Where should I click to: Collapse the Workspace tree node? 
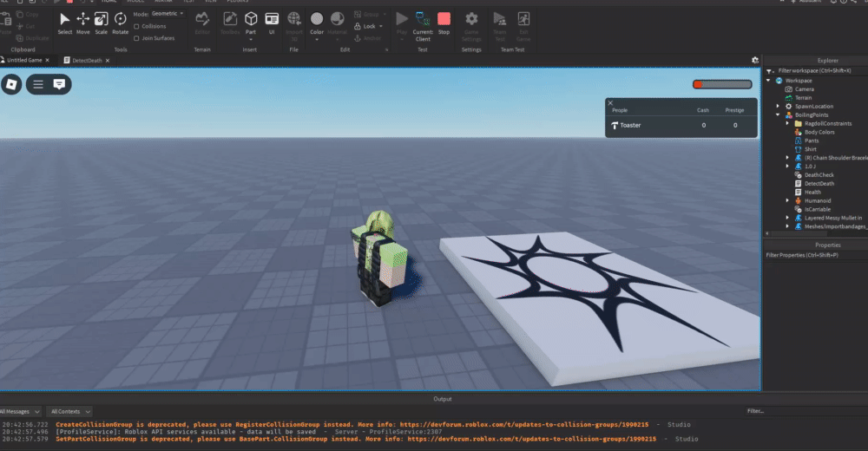(768, 81)
